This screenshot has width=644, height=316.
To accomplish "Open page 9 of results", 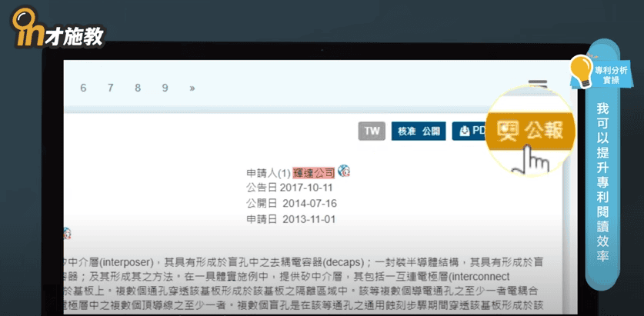I will coord(165,88).
